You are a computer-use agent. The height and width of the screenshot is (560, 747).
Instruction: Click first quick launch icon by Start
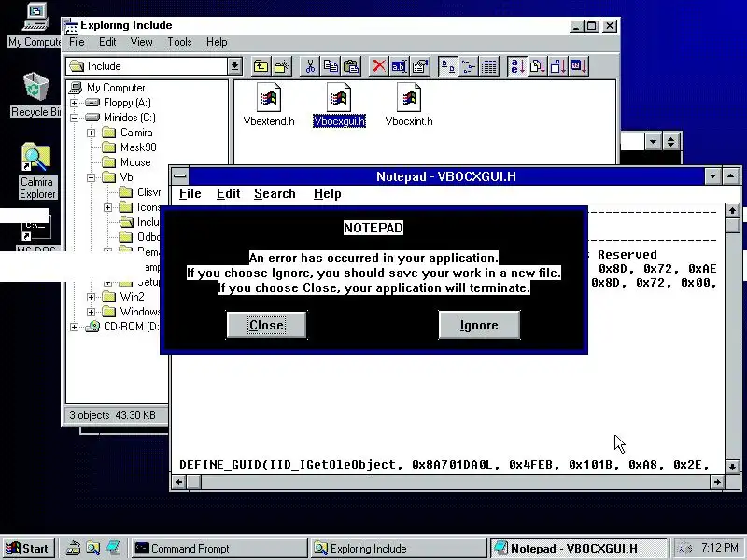[x=73, y=549]
